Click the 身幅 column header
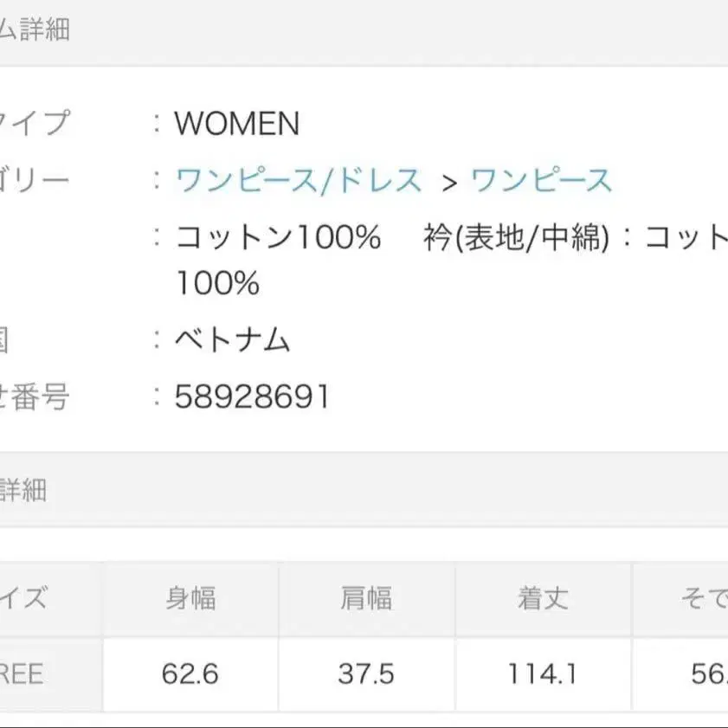 coord(190,599)
